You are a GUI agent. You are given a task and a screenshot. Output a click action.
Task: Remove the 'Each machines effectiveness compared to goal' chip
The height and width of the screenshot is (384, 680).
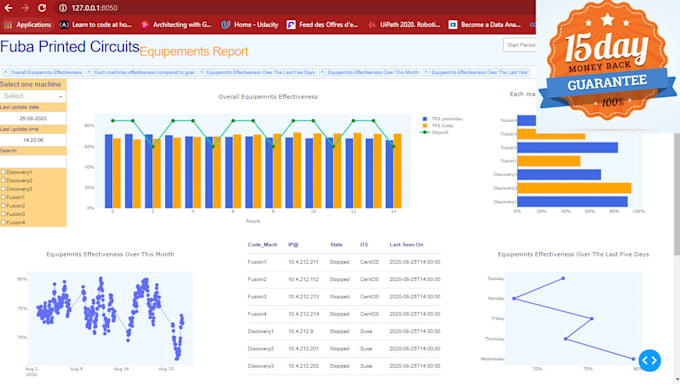89,72
